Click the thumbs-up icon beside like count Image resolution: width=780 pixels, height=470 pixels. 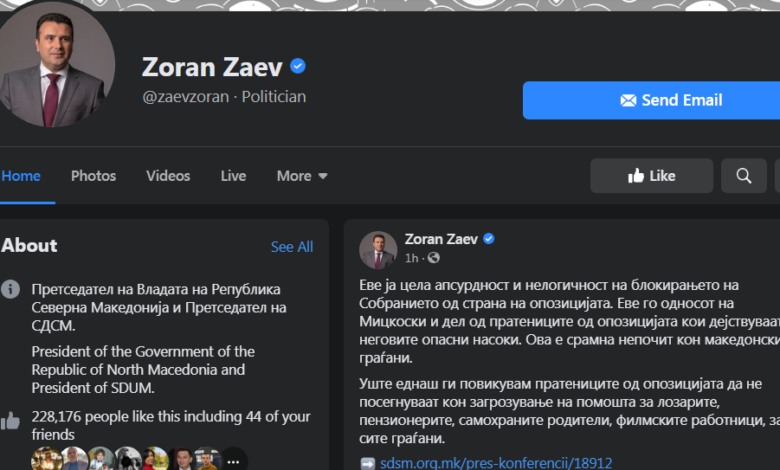(10, 421)
